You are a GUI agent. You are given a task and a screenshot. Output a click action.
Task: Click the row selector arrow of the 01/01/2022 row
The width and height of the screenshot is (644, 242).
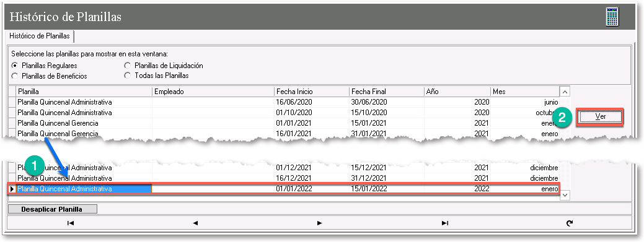(12, 189)
